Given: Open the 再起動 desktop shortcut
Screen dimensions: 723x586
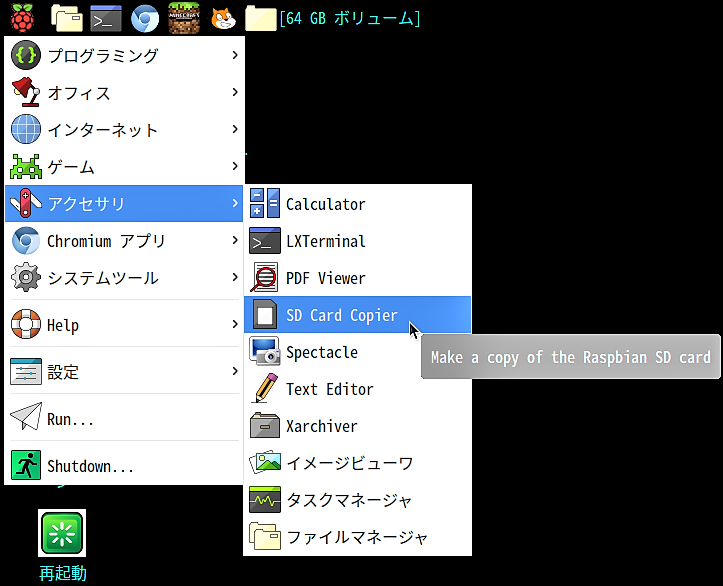Looking at the screenshot, I should pyautogui.click(x=62, y=533).
